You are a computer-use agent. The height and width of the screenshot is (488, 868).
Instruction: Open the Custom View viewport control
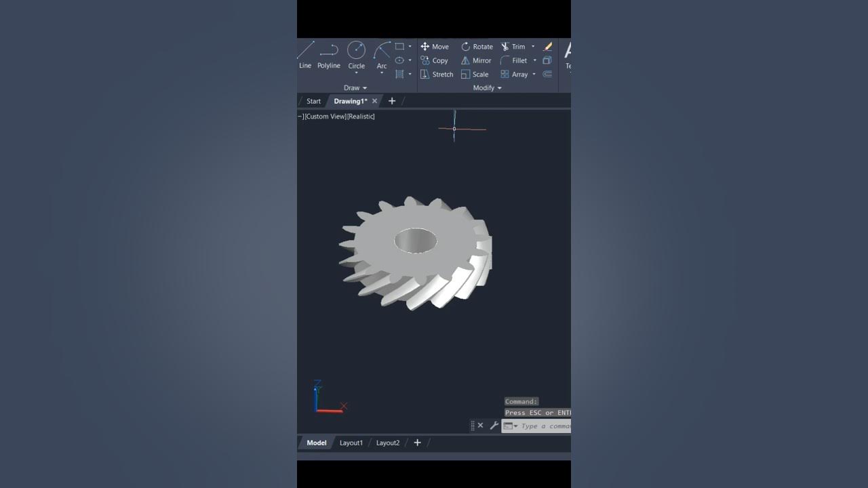pyautogui.click(x=325, y=117)
